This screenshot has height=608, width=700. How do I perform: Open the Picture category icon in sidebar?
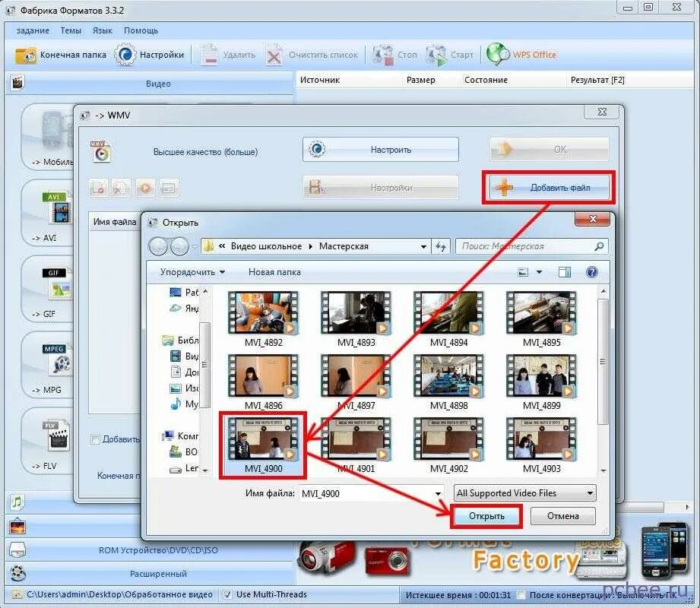[x=17, y=527]
